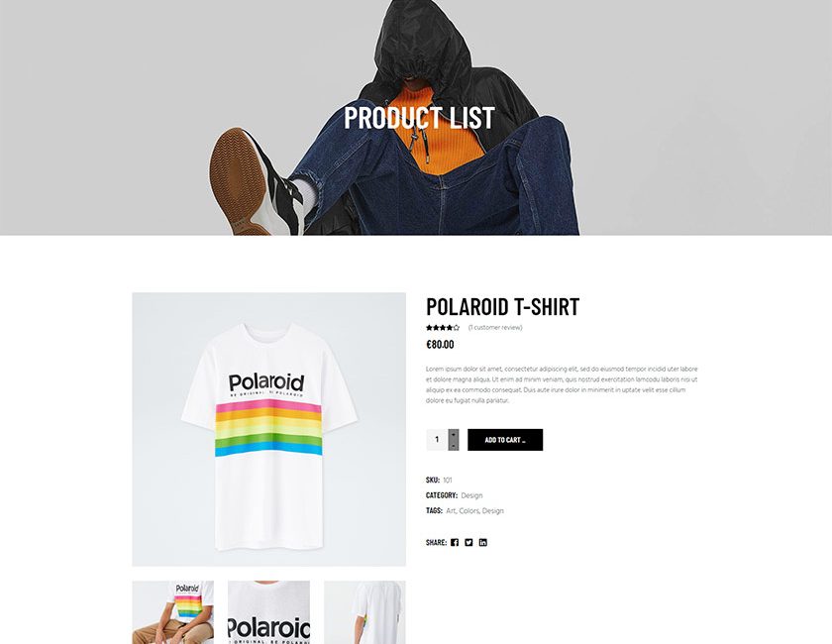Select the Design tag link
Image resolution: width=832 pixels, height=644 pixels.
click(x=493, y=510)
